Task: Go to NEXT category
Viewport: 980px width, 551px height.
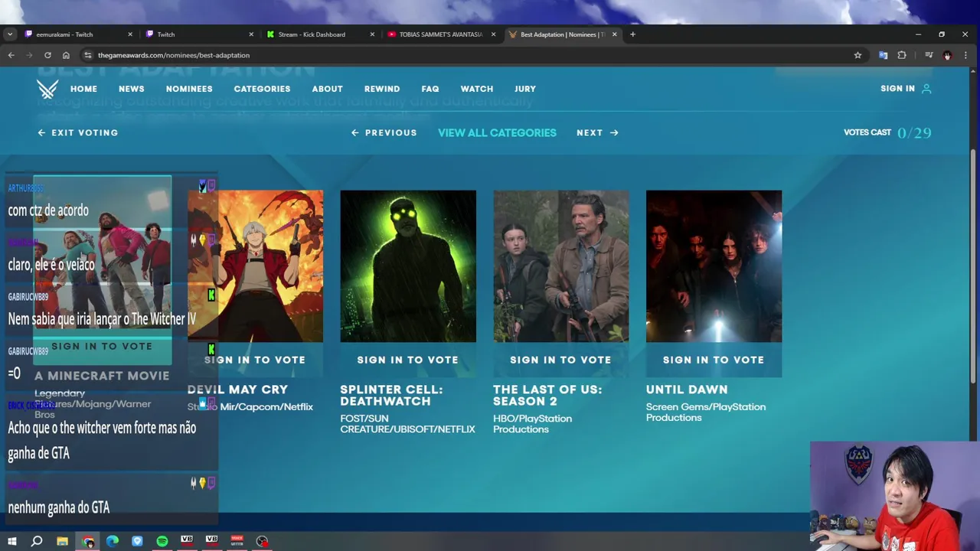Action: (x=597, y=132)
